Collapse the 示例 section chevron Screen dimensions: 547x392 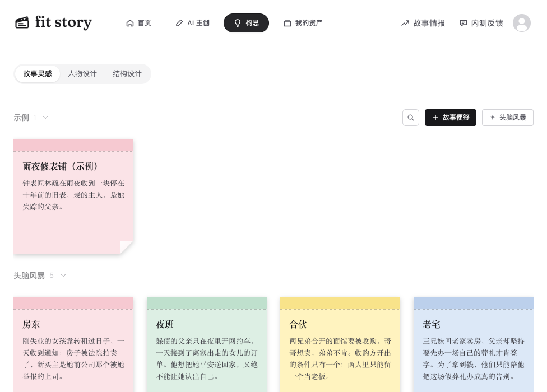[45, 118]
